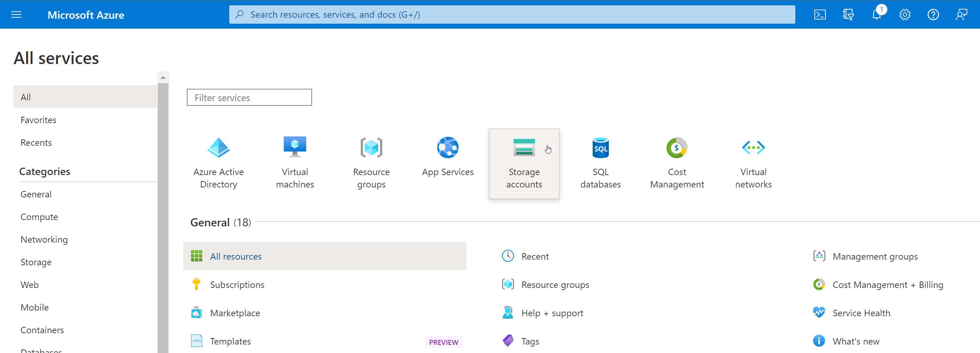The width and height of the screenshot is (980, 353).
Task: Open the All resources link
Action: pyautogui.click(x=236, y=256)
